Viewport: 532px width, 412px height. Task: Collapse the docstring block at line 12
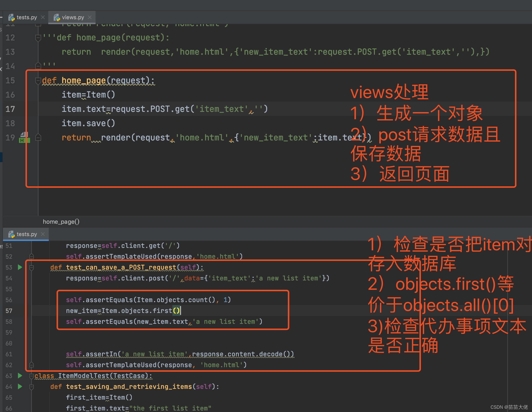tap(38, 38)
